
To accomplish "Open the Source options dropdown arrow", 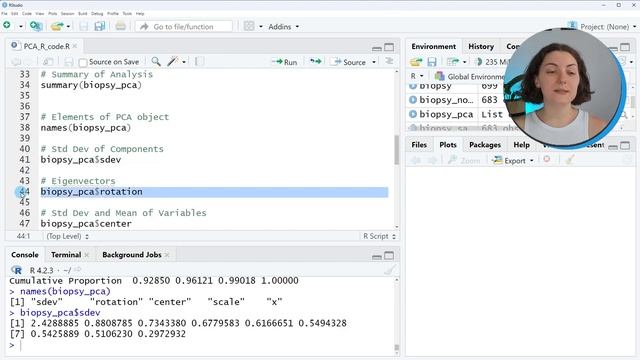I will (x=374, y=62).
